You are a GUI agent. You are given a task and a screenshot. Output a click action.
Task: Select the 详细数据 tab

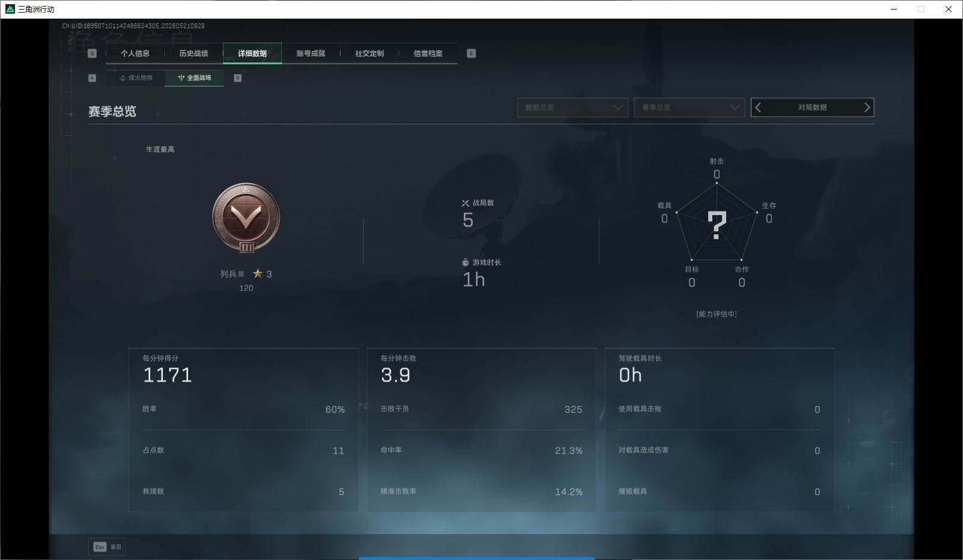coord(252,53)
